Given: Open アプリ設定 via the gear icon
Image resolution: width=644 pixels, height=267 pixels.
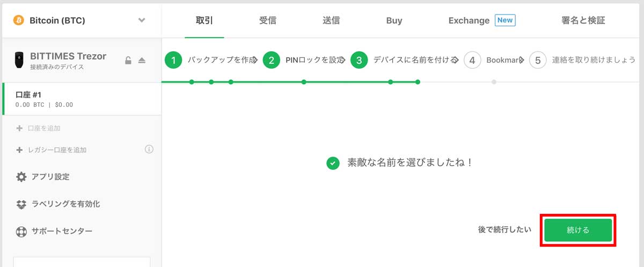Looking at the screenshot, I should pos(21,177).
